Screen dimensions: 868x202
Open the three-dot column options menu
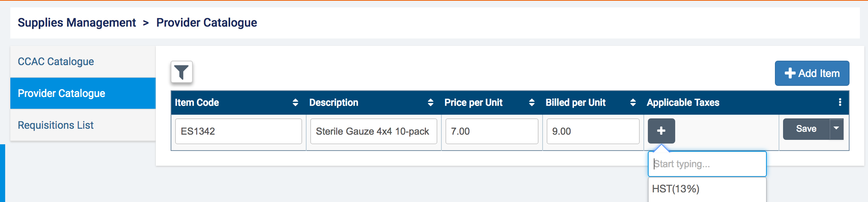pyautogui.click(x=840, y=102)
